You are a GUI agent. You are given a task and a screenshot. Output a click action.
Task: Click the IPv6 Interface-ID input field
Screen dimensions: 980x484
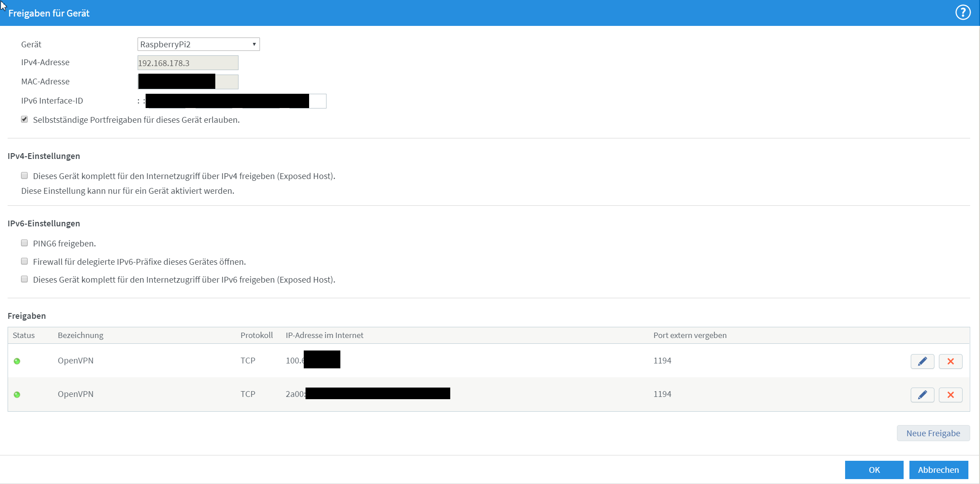pyautogui.click(x=317, y=101)
